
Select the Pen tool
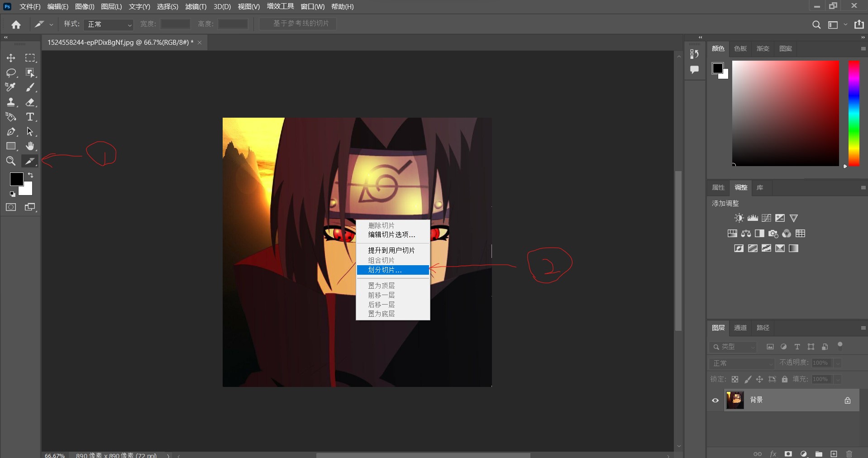point(11,132)
